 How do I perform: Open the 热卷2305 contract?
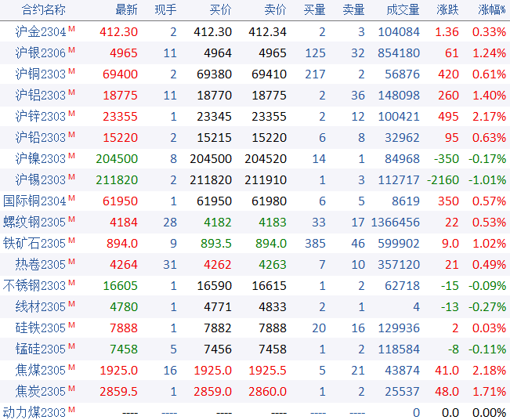pyautogui.click(x=41, y=265)
